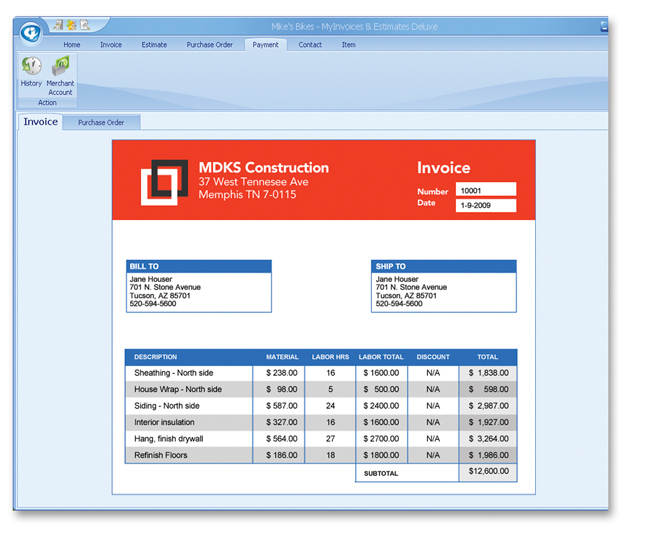Select the Invoice document tab

[41, 122]
